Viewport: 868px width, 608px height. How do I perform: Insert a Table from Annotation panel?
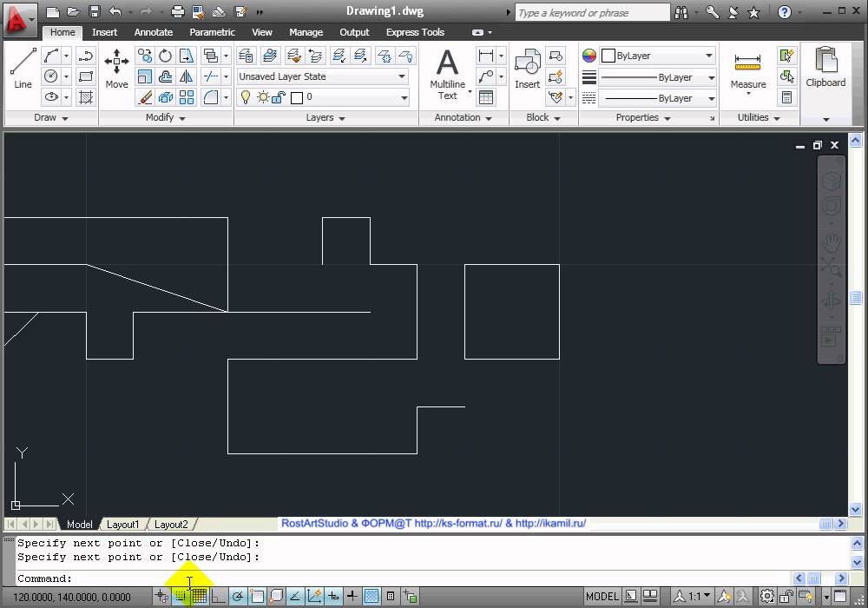(485, 97)
